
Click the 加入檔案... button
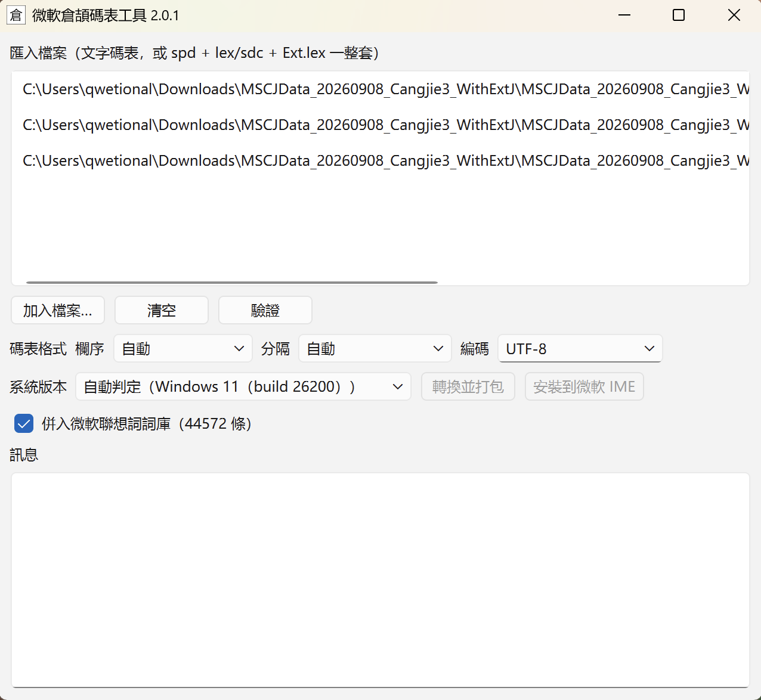[58, 310]
